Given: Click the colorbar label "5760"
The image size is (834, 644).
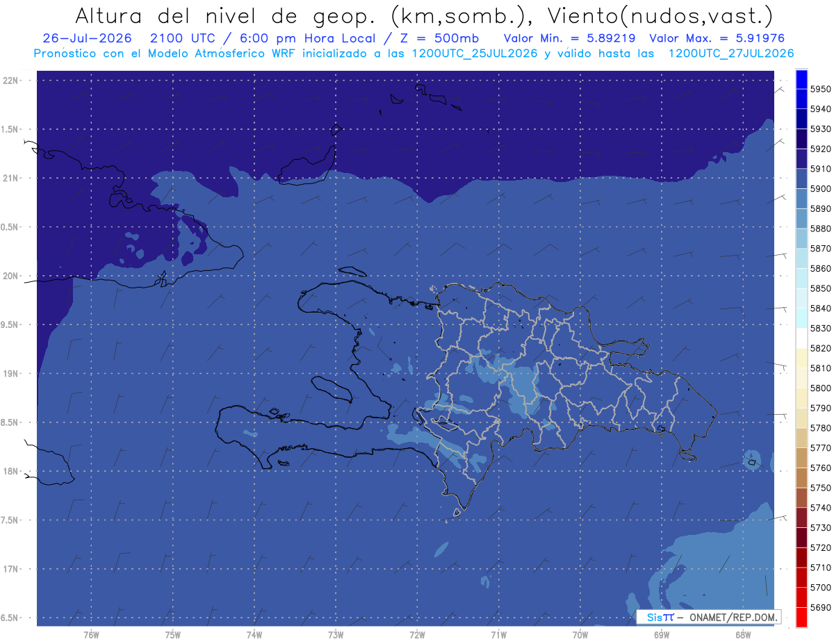Looking at the screenshot, I should pos(820,468).
